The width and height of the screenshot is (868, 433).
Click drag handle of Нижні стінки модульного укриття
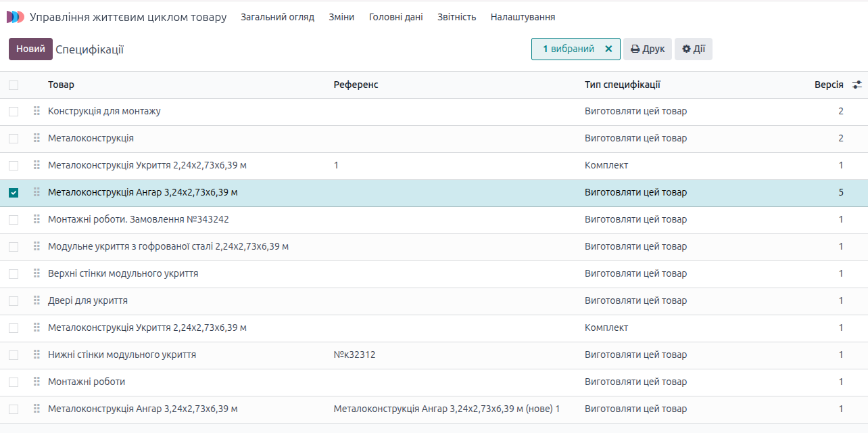[37, 355]
